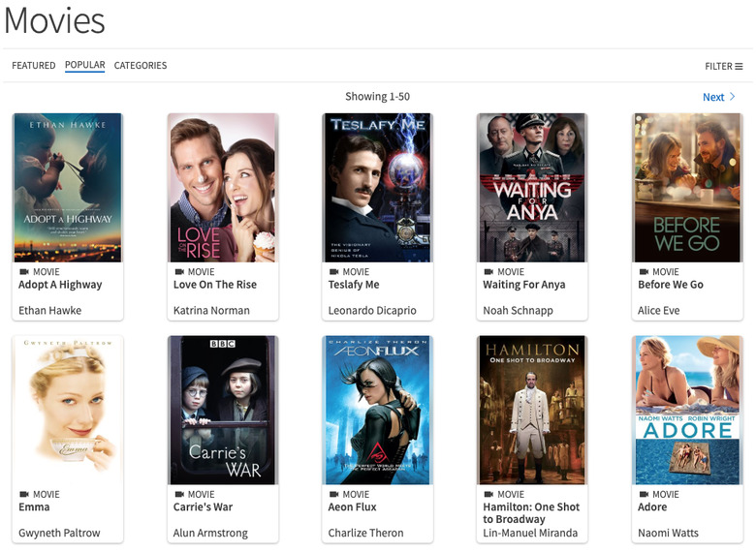
Task: Click actor name Katrina Norman
Action: tap(211, 311)
